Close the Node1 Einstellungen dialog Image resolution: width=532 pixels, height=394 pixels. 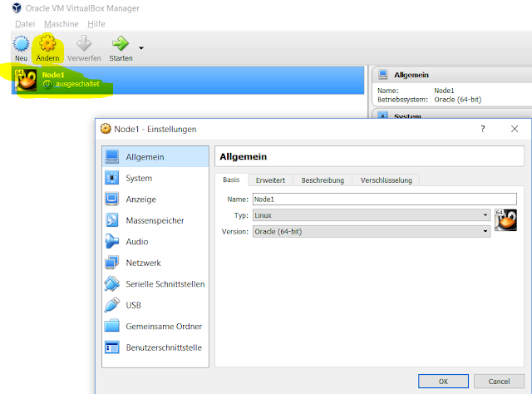point(515,129)
